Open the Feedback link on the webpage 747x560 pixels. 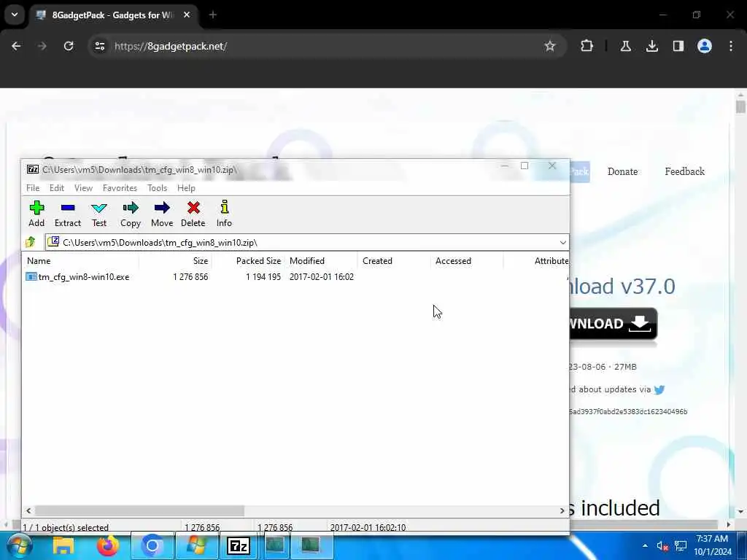tap(684, 171)
